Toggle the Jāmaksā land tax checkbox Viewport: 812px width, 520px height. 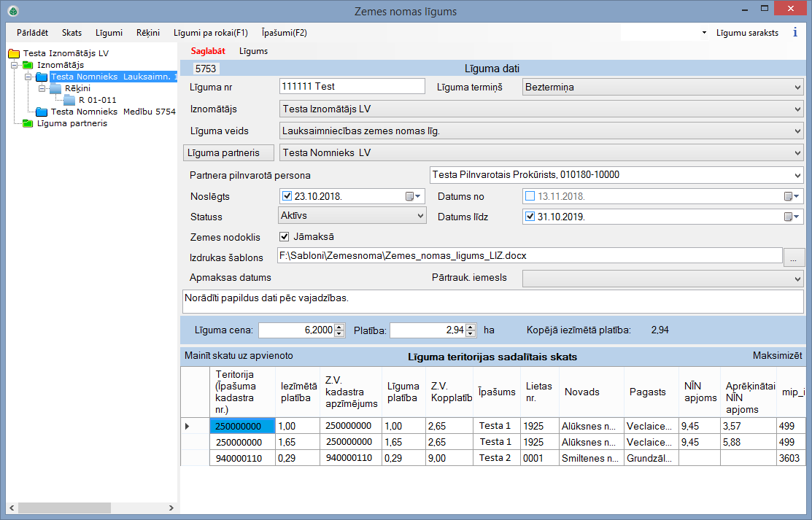point(285,236)
